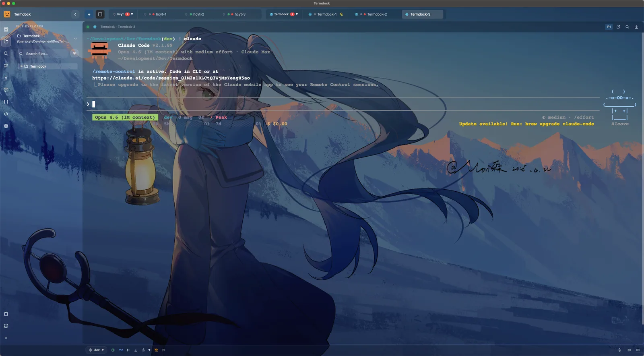Click the fetch icon next to dev branch
Screen dimensions: 644x356
113,350
